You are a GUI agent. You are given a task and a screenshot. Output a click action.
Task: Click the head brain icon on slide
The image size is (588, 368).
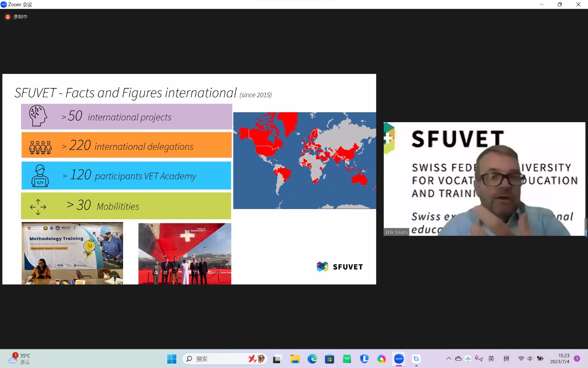click(38, 116)
